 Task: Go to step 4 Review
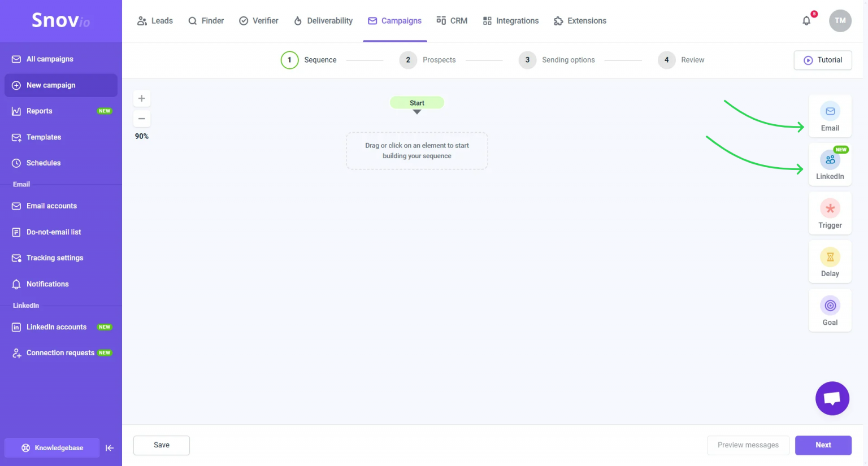(682, 60)
